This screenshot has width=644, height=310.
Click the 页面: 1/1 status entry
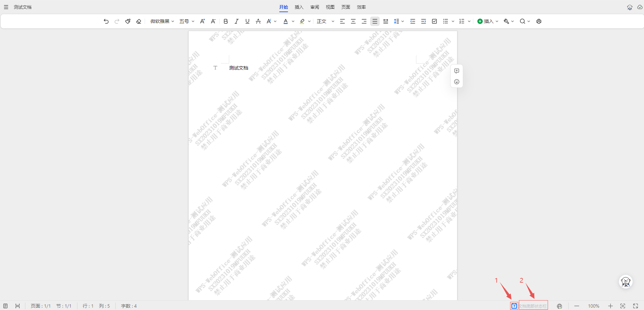[x=41, y=306]
